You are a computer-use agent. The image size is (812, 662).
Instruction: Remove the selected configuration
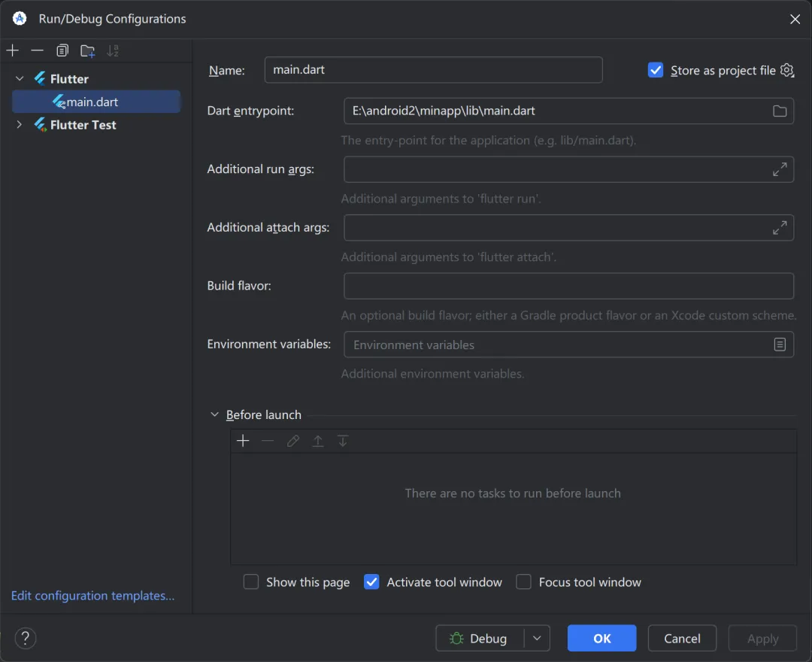click(38, 51)
